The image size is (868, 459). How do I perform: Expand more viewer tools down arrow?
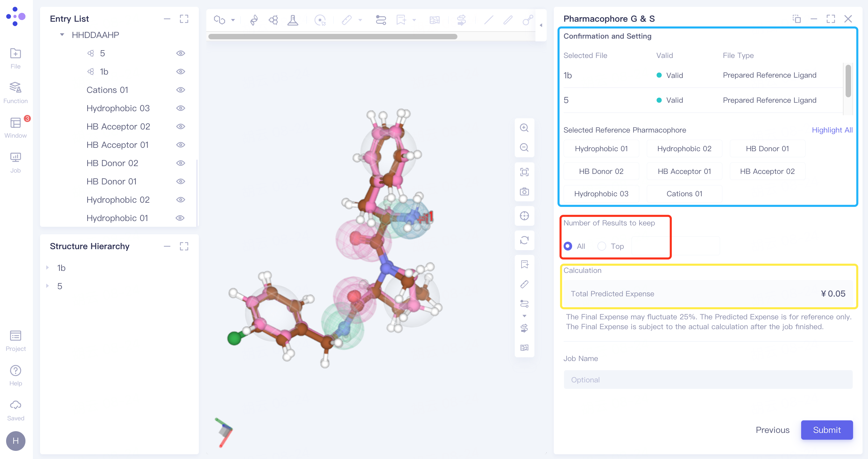click(x=524, y=316)
